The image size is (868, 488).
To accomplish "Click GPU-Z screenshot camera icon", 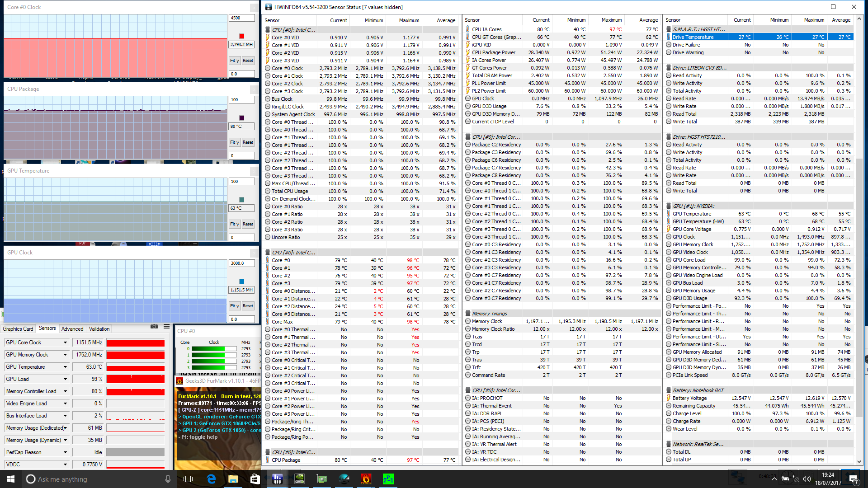I will tap(154, 326).
